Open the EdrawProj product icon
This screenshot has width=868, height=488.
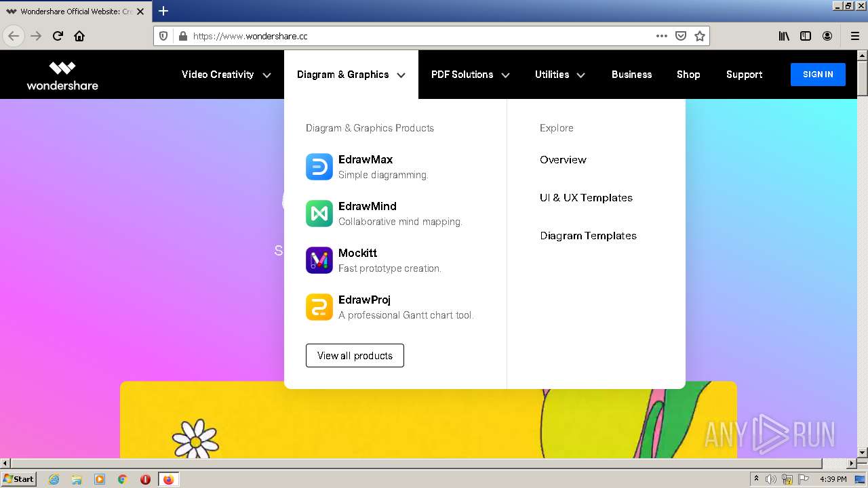pyautogui.click(x=319, y=307)
